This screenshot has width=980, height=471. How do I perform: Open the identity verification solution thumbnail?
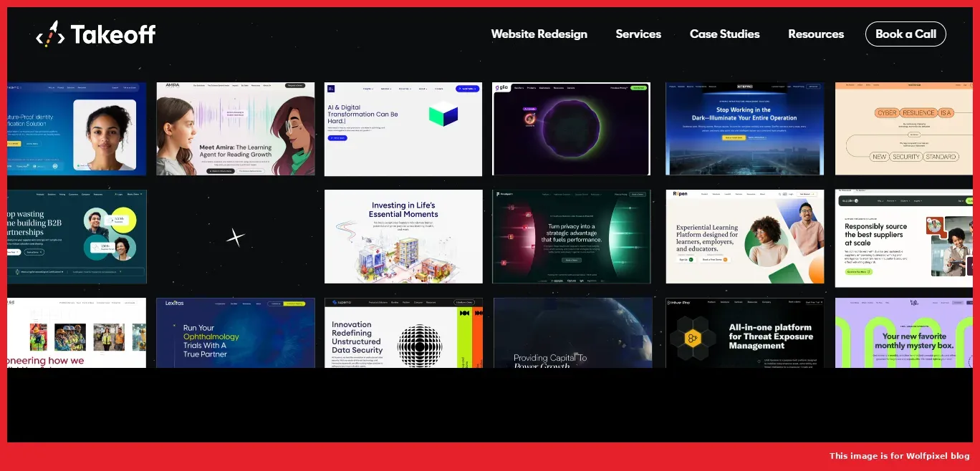coord(77,129)
